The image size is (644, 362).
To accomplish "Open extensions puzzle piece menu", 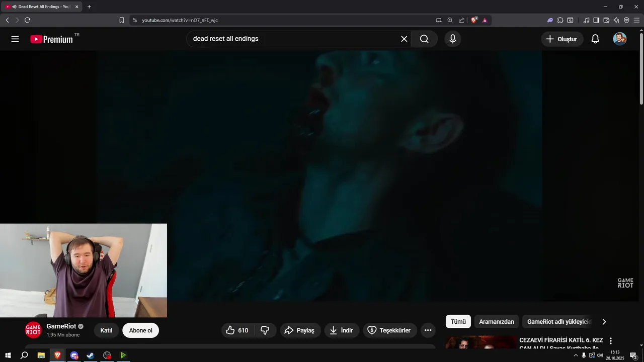I will [x=560, y=20].
